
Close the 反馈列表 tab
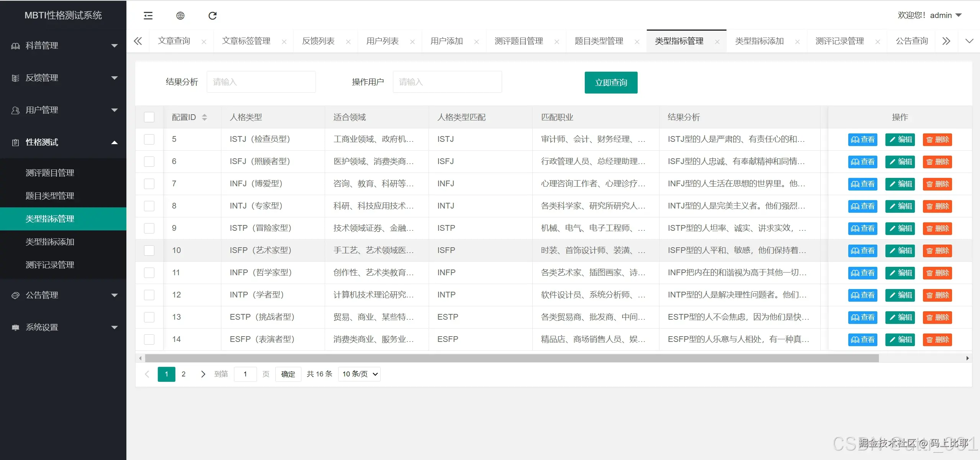(348, 42)
